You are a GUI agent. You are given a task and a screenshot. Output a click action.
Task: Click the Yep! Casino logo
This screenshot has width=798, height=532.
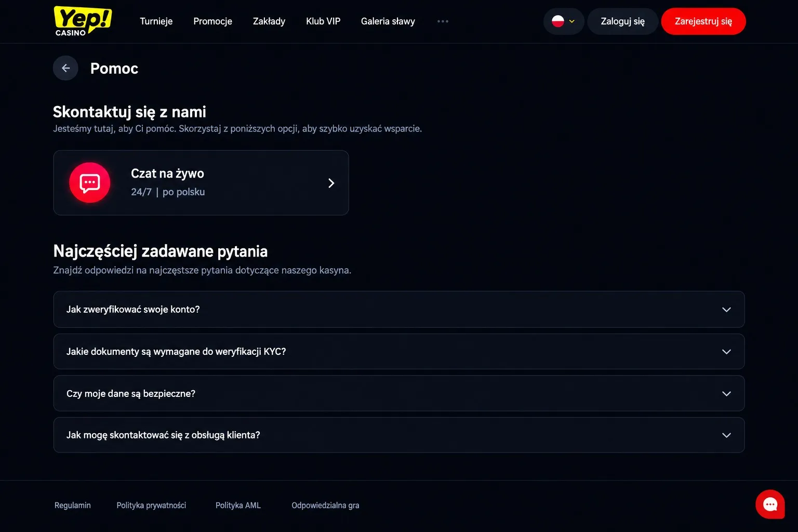[x=83, y=21]
